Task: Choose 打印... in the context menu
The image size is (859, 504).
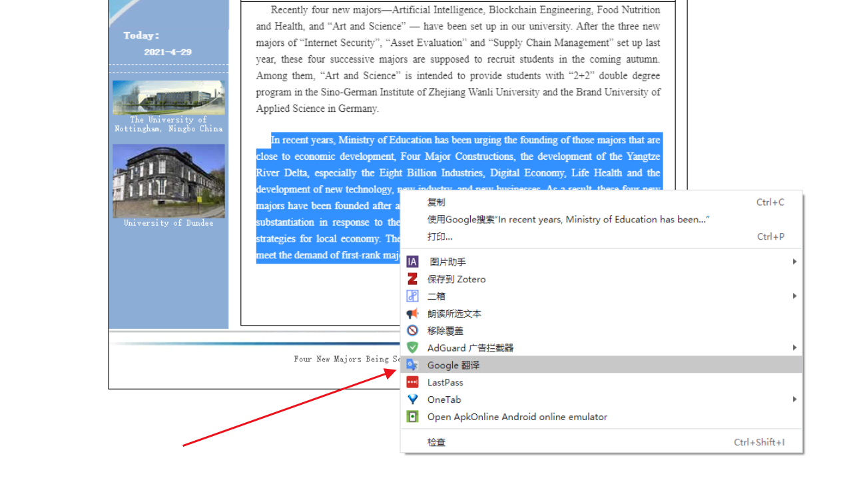Action: pos(439,237)
